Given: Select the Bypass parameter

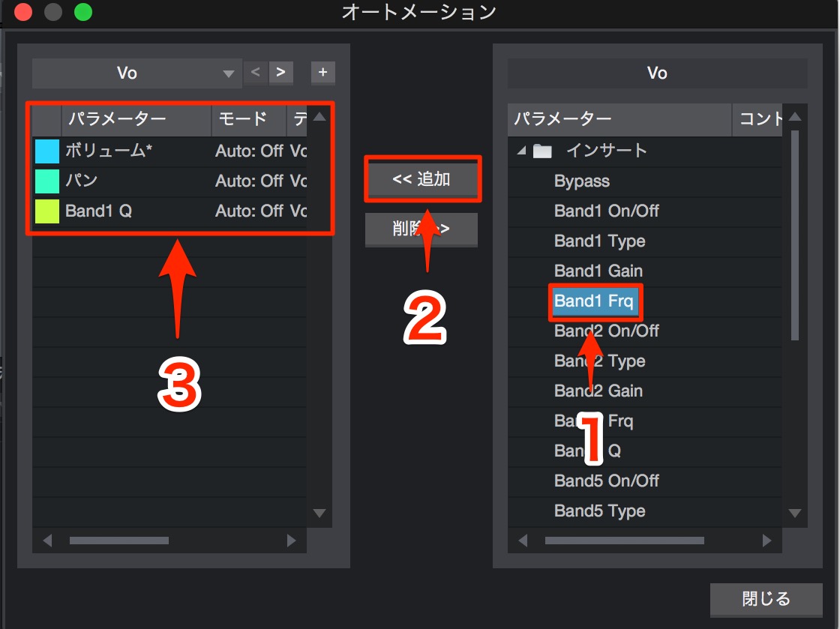Looking at the screenshot, I should pos(582,181).
